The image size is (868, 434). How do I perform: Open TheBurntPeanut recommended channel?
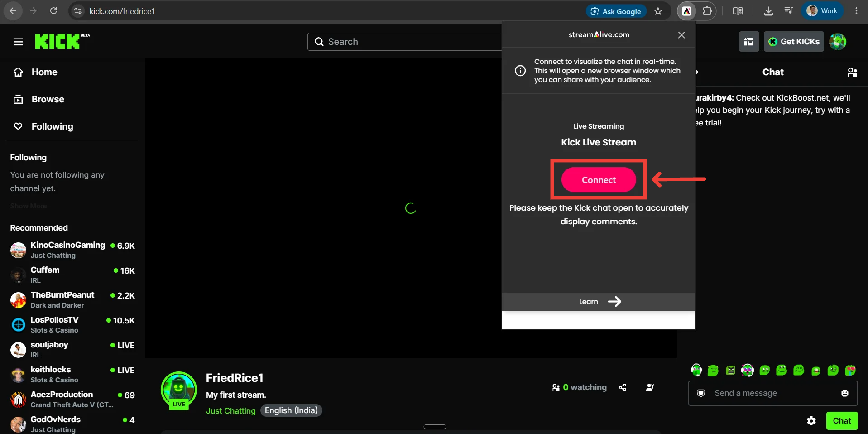72,299
